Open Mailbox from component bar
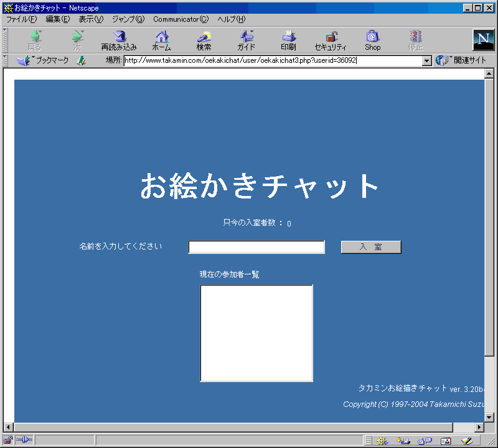The height and width of the screenshot is (448, 498). tap(403, 441)
